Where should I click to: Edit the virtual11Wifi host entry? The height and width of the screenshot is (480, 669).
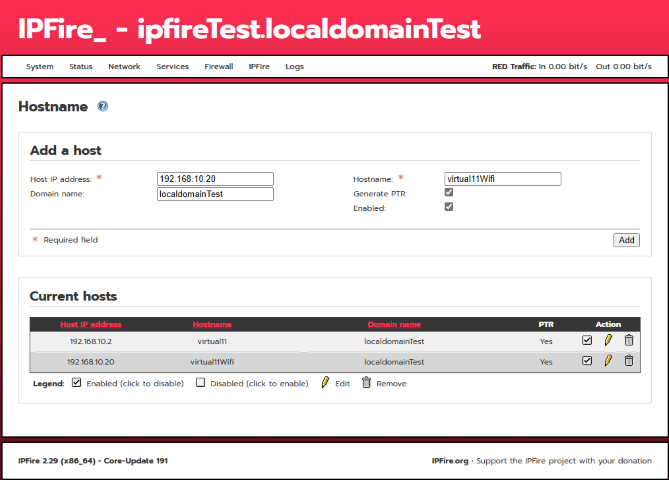pyautogui.click(x=608, y=361)
